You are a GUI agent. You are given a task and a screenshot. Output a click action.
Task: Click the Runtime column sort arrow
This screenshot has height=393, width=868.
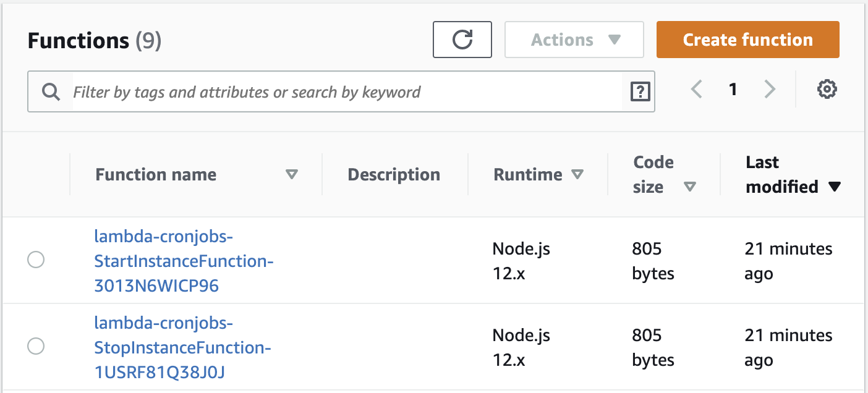pyautogui.click(x=577, y=175)
